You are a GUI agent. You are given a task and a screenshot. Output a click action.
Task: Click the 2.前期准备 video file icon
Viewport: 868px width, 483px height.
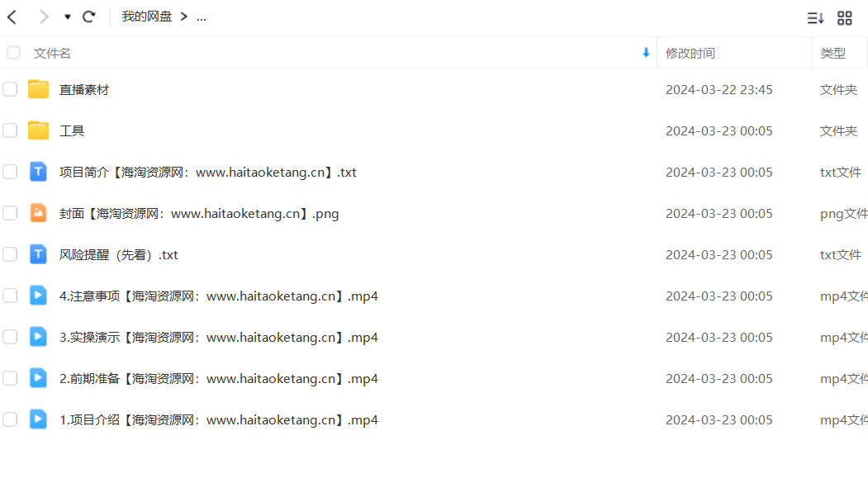click(38, 378)
